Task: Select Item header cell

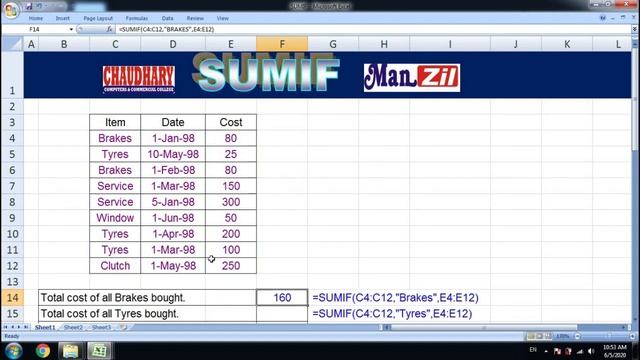Action: pos(115,122)
